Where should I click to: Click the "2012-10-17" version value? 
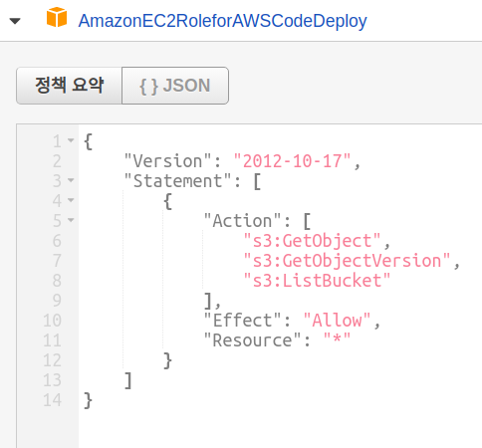point(292,161)
